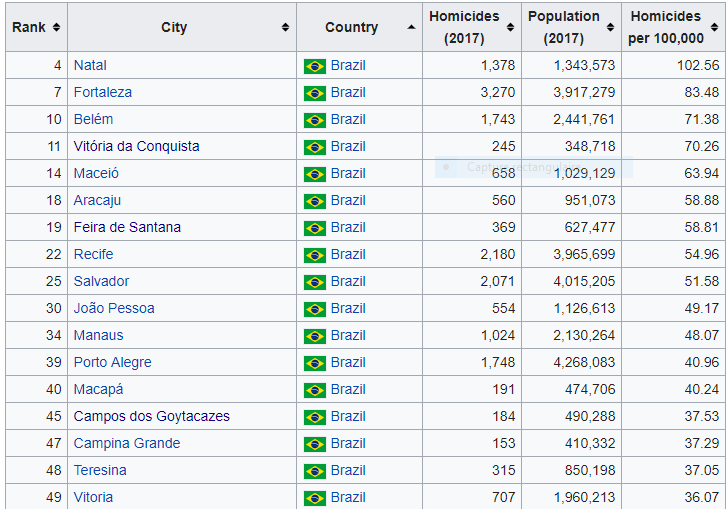Click the sort arrows in Rank header
The height and width of the screenshot is (509, 726).
(x=56, y=27)
